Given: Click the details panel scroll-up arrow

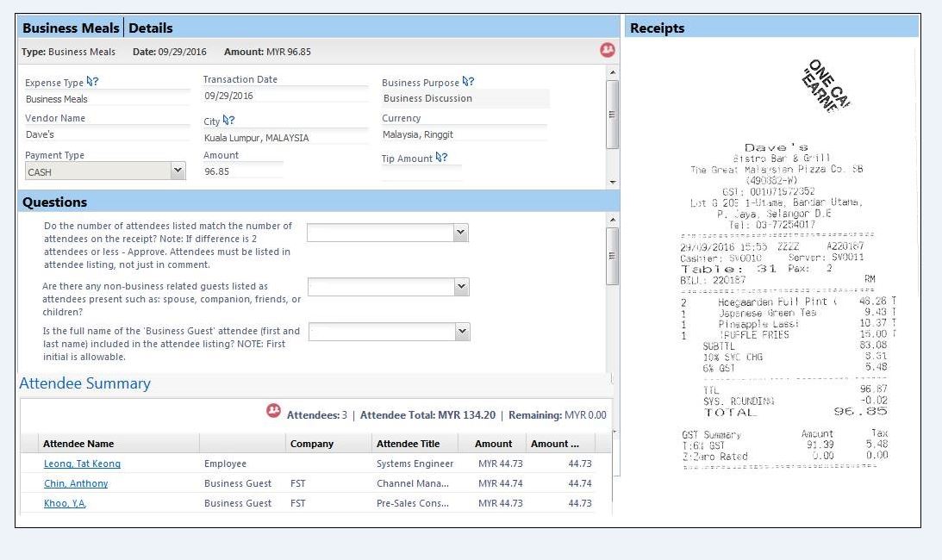Looking at the screenshot, I should (x=613, y=72).
